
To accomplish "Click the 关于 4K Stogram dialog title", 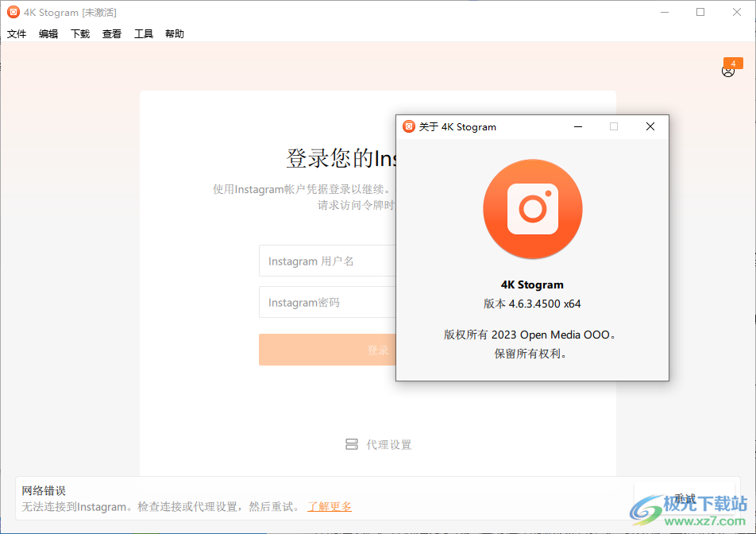I will (x=457, y=127).
